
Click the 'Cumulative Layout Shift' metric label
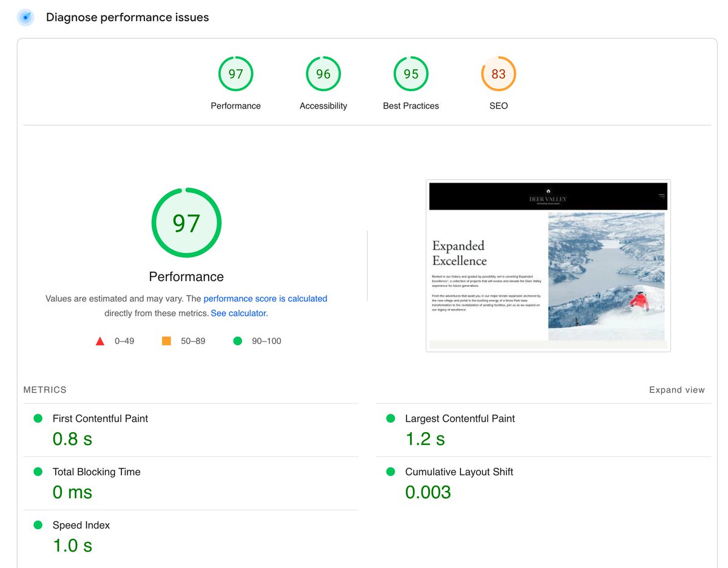(459, 472)
